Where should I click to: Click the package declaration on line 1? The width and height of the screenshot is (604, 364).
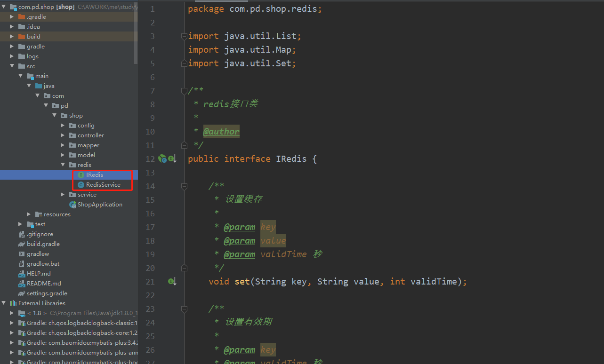(x=255, y=9)
